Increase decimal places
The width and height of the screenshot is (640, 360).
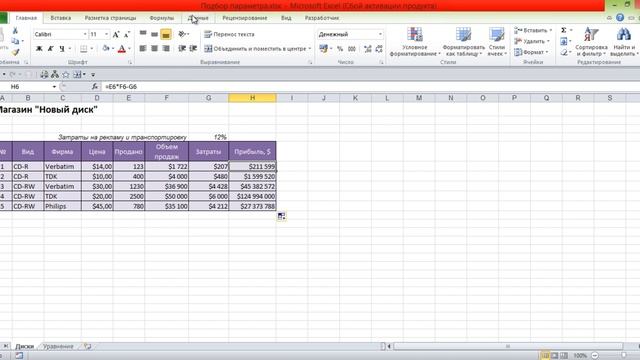(368, 49)
